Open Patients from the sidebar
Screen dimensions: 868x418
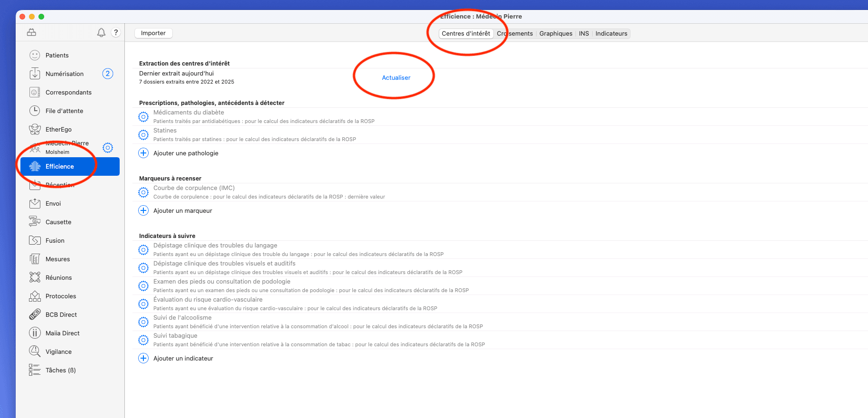tap(57, 56)
